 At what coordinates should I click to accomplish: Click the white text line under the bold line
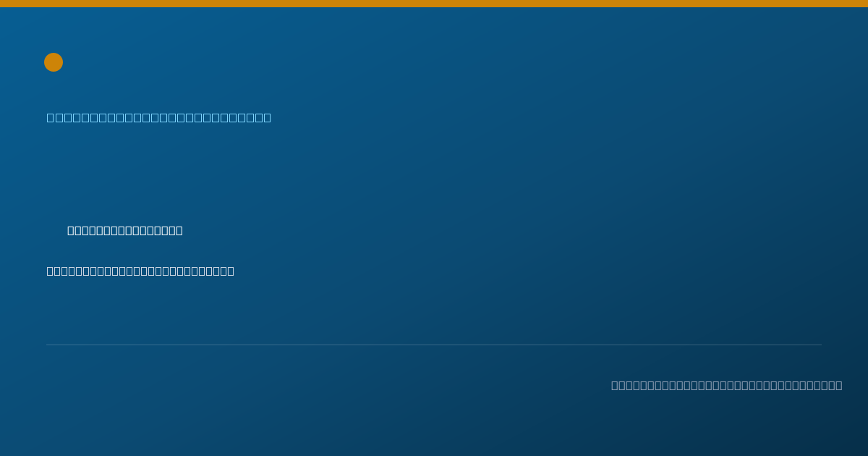click(x=140, y=271)
